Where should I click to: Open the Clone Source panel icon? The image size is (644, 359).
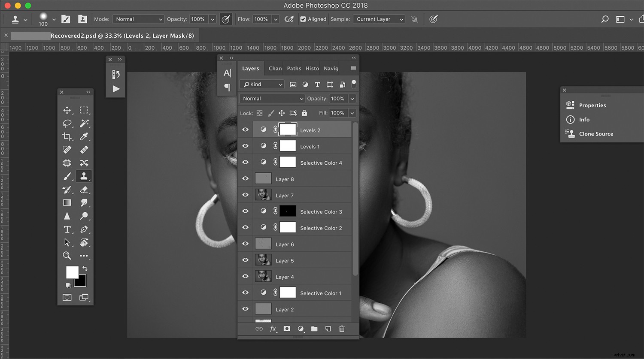tap(570, 133)
